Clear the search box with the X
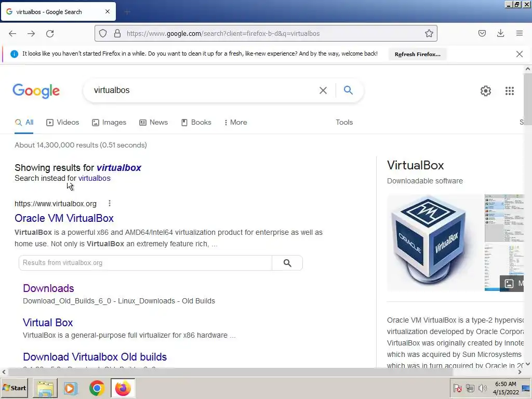The width and height of the screenshot is (532, 399). (x=323, y=90)
